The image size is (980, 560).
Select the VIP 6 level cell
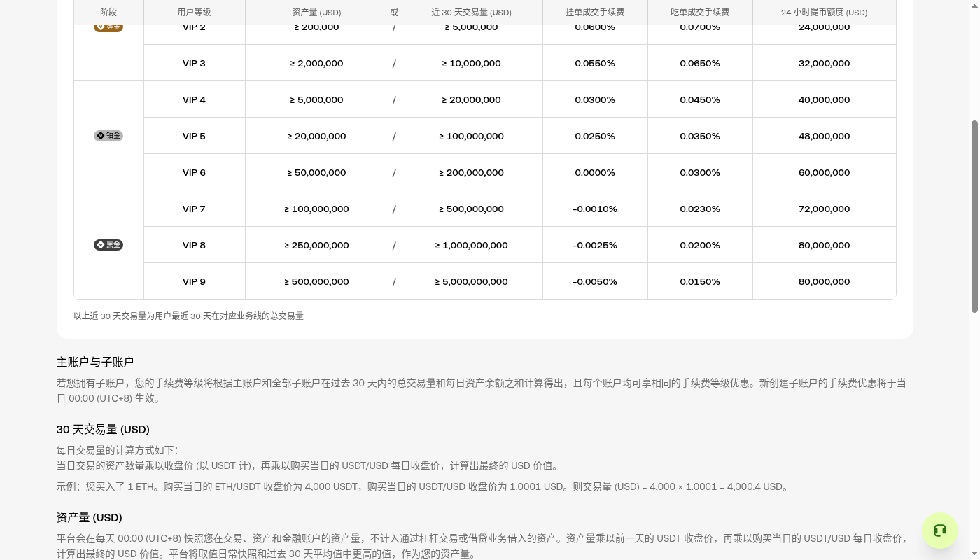[194, 172]
